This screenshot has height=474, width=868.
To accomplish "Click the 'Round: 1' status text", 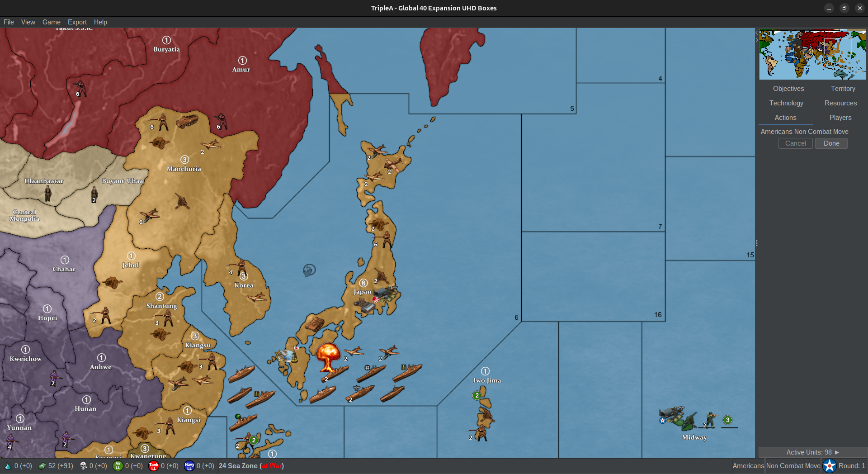I will coord(852,466).
